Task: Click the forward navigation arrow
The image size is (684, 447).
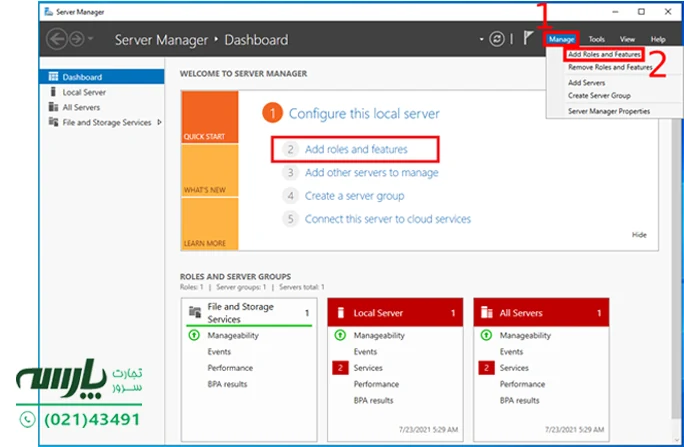Action: 76,39
